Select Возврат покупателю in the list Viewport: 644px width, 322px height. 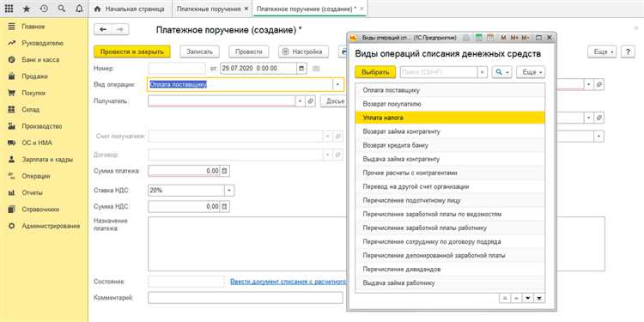tap(450, 104)
